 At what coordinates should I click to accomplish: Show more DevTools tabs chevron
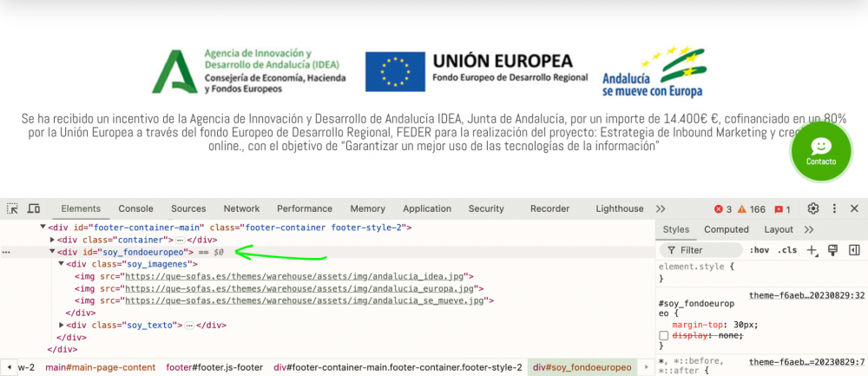tap(661, 208)
